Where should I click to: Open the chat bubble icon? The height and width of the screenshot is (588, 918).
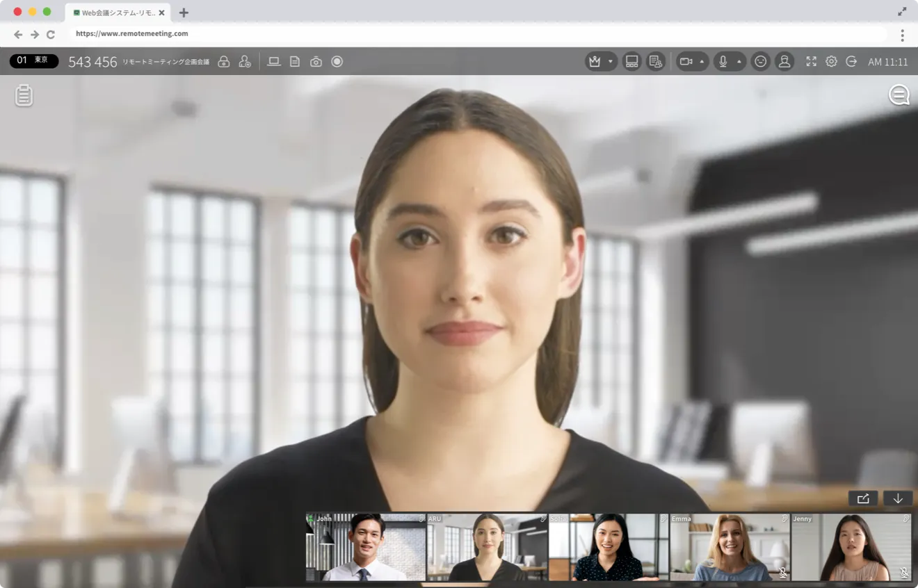tap(899, 95)
